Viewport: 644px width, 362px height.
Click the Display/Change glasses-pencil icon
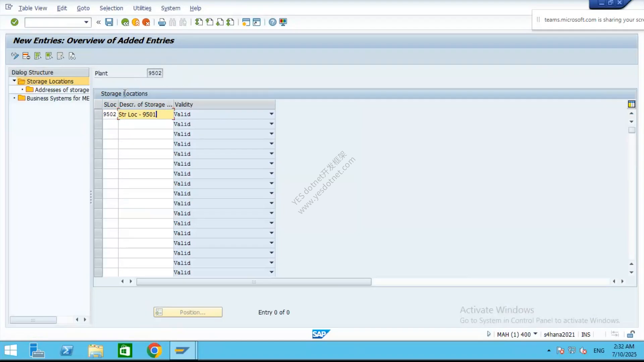point(15,56)
